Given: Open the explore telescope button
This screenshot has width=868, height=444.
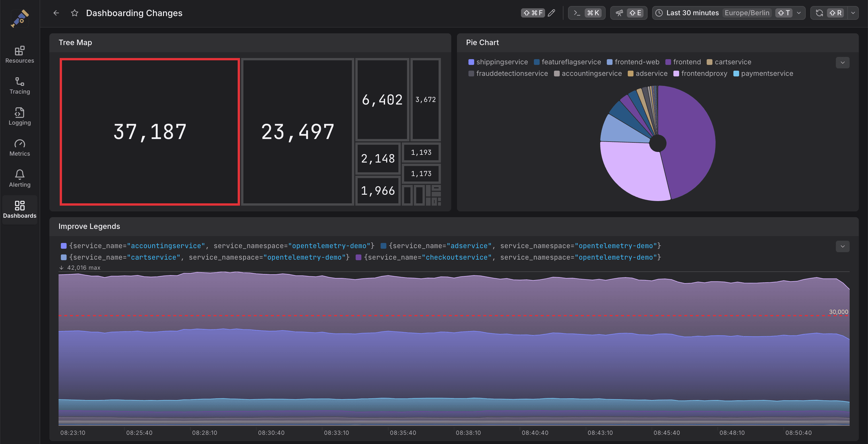Looking at the screenshot, I should [629, 13].
